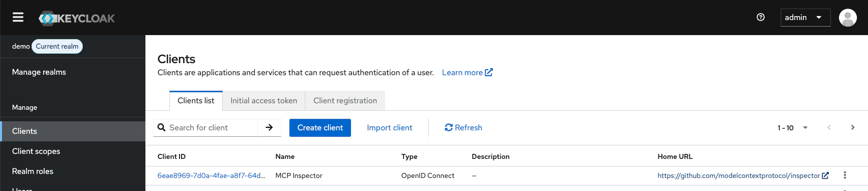Click the Clients page heading

coord(177,59)
